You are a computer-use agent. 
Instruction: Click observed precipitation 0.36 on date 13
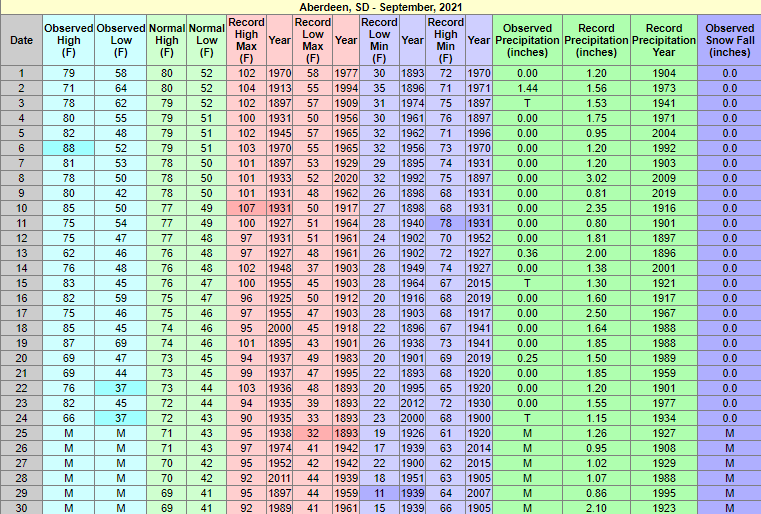pos(528,254)
